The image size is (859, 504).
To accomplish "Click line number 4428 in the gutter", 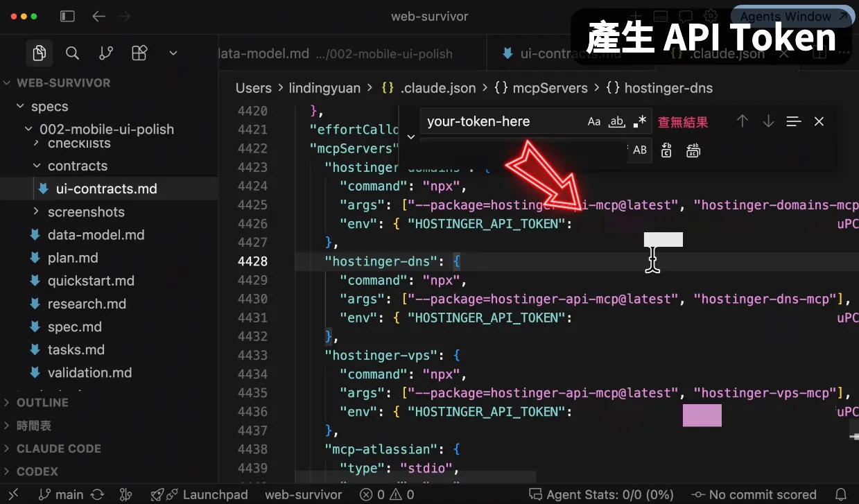I will point(252,261).
